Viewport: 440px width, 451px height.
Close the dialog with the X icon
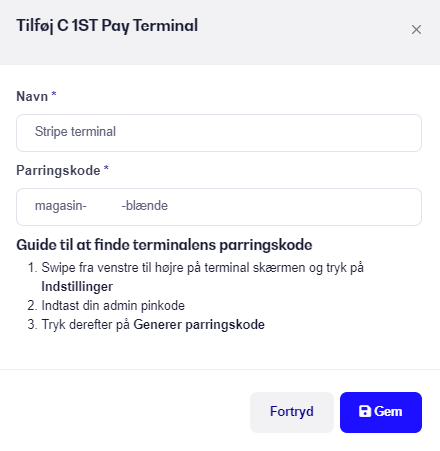[x=416, y=30]
